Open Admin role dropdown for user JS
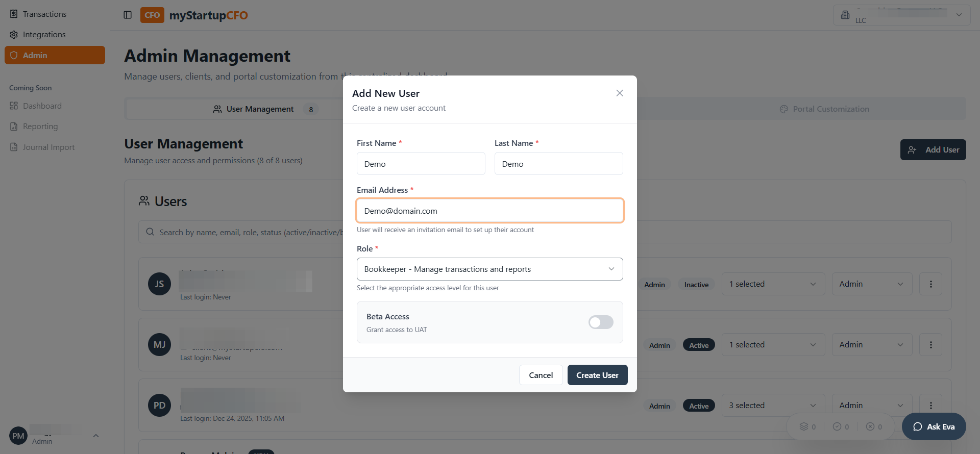980x454 pixels. point(871,284)
